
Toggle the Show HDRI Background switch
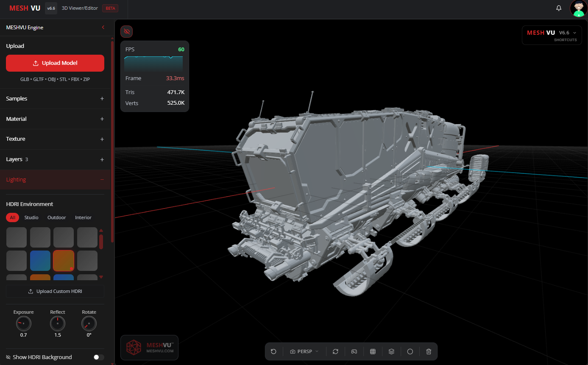click(x=99, y=357)
